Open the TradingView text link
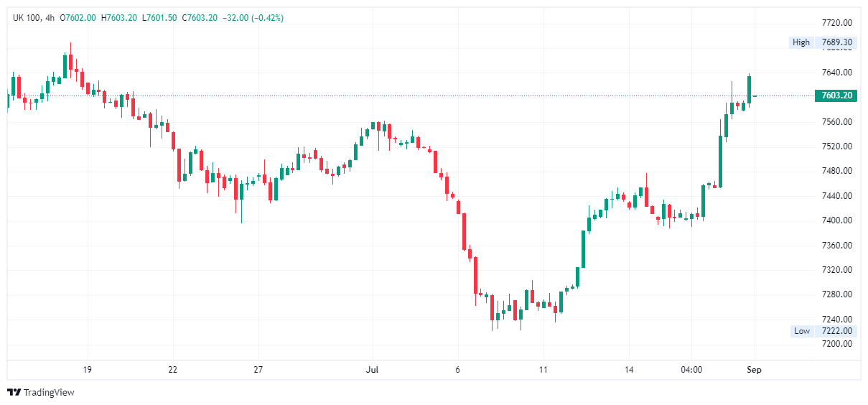This screenshot has width=868, height=405. (49, 392)
